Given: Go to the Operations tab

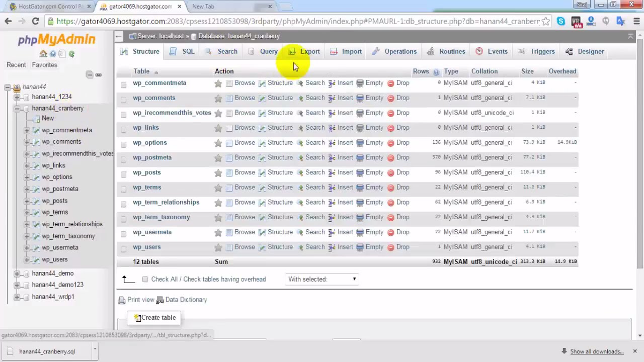Looking at the screenshot, I should click(x=394, y=51).
